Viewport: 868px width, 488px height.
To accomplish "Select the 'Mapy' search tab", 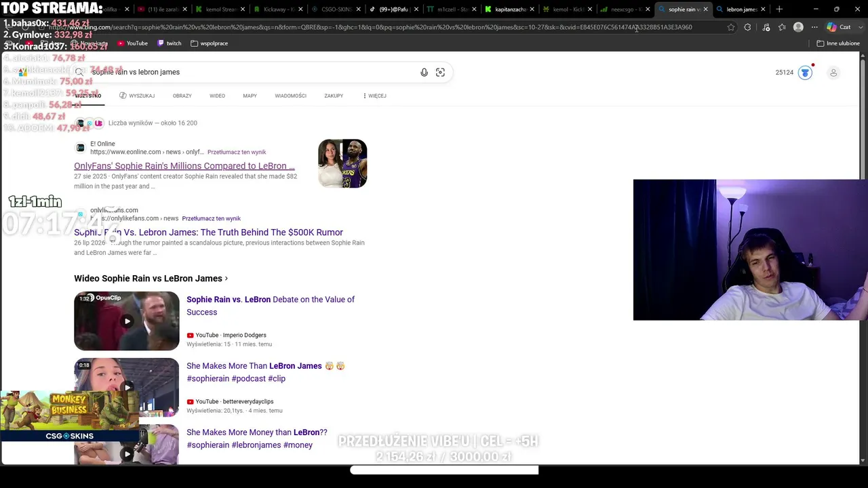I will tap(250, 96).
